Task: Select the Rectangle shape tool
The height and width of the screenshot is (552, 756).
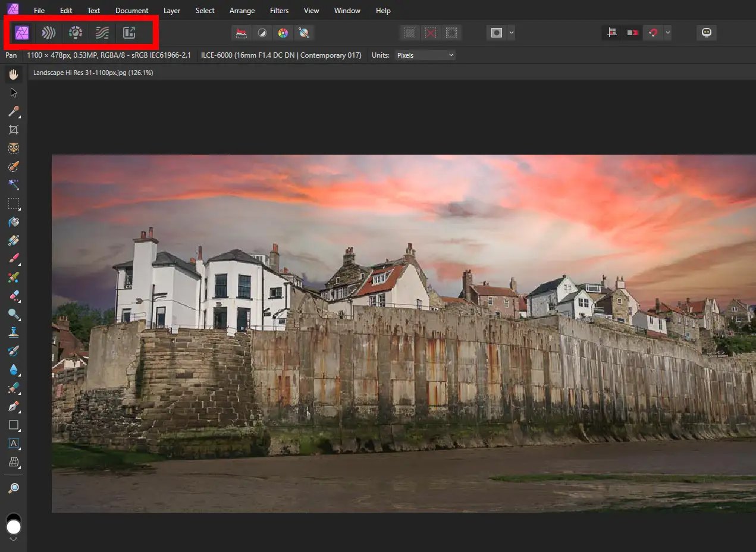Action: 14,425
